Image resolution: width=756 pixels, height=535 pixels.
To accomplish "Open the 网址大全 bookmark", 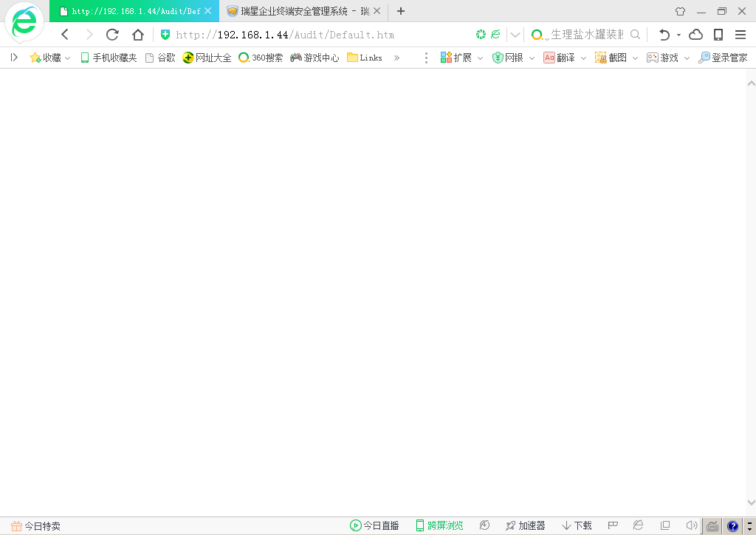I will [x=207, y=58].
